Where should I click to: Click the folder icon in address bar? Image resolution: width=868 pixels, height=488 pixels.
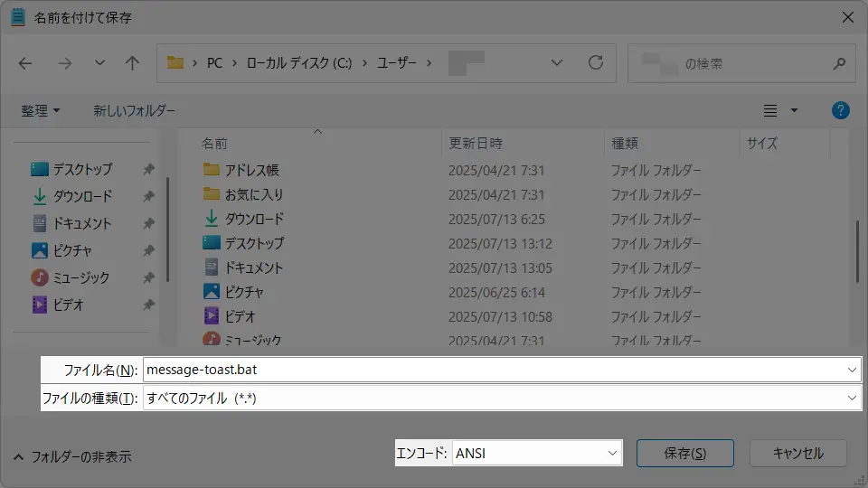point(175,62)
